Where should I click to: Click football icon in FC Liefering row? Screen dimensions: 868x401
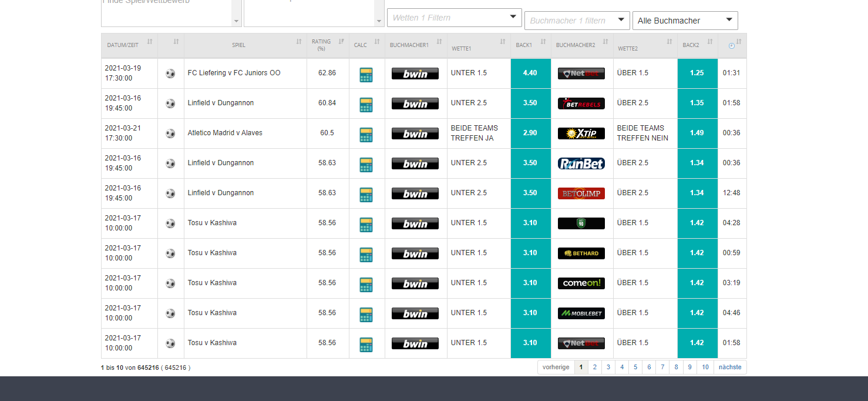[x=170, y=73]
